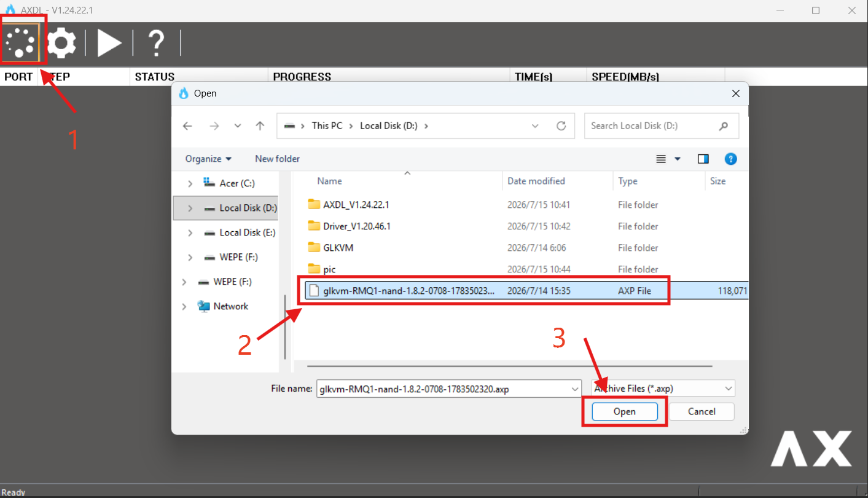Screen dimensions: 868x498
Task: Start download with the play icon
Action: 109,42
